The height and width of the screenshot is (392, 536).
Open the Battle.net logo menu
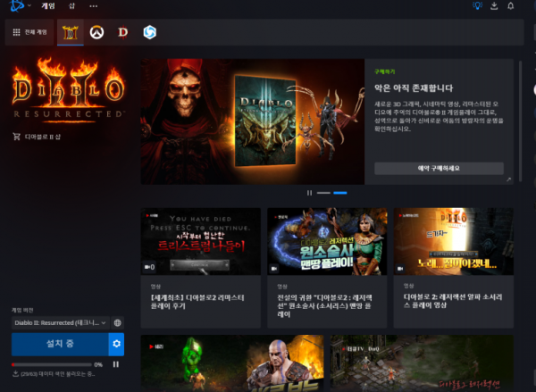16,5
